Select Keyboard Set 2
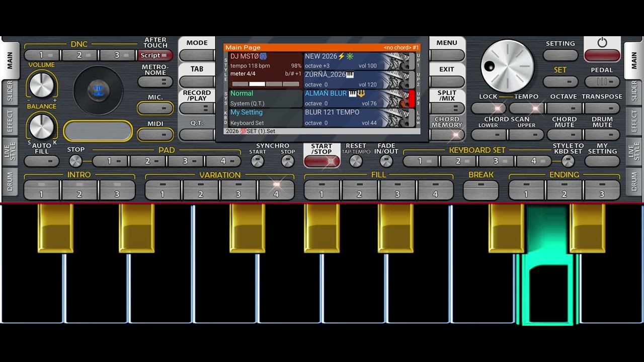Viewport: 644px width, 362px height. (x=459, y=161)
